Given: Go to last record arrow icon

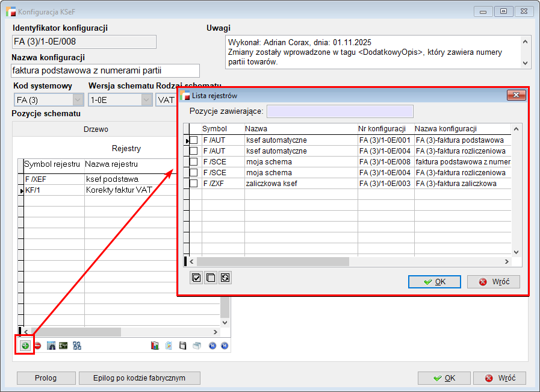Looking at the screenshot, I should click(x=225, y=346).
